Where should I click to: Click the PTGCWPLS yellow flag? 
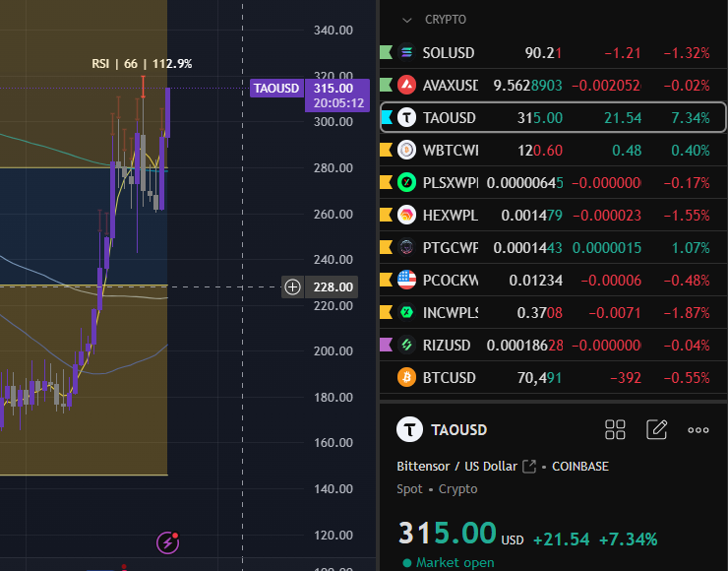pos(387,248)
